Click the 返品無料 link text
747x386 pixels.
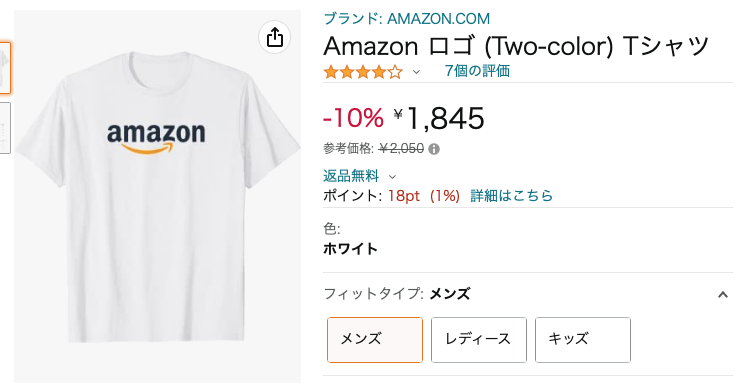tap(351, 176)
